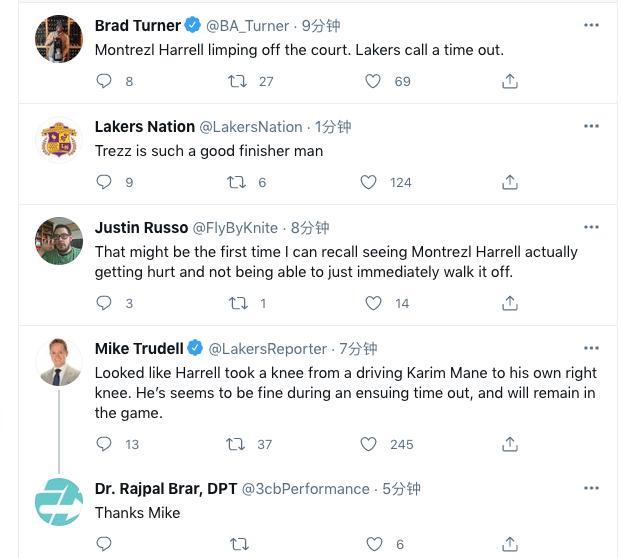Viewport: 621px width, 558px height.
Task: Retweet Justin Russo's tweet
Action: 238,303
